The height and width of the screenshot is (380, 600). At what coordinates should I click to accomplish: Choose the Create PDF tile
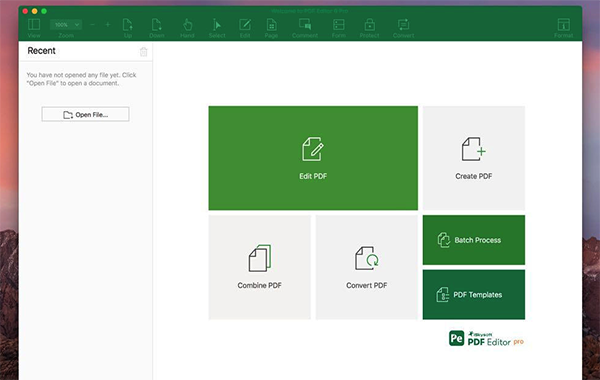pyautogui.click(x=474, y=158)
